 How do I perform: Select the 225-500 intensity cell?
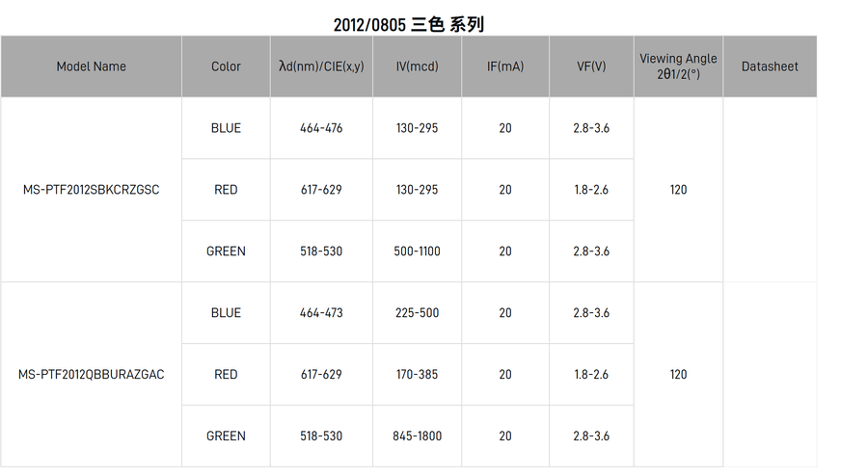417,313
